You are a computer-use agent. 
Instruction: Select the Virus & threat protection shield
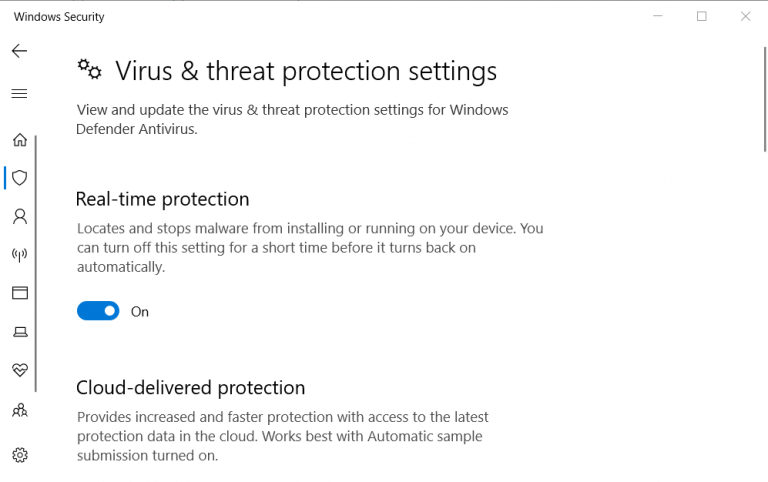pos(19,178)
